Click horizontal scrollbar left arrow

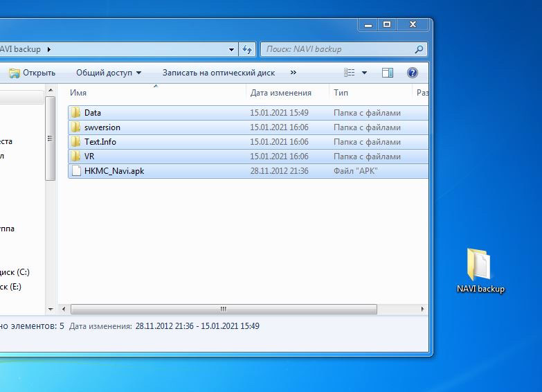[64, 309]
